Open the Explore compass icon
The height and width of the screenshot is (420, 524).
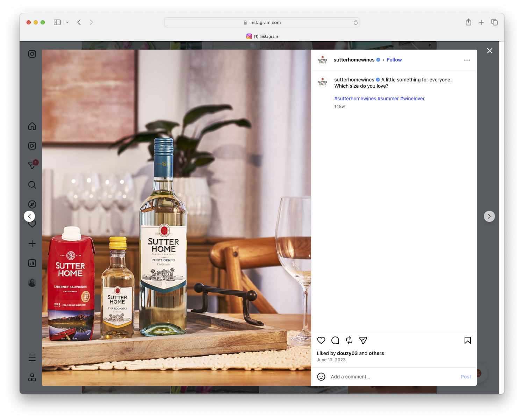(32, 204)
